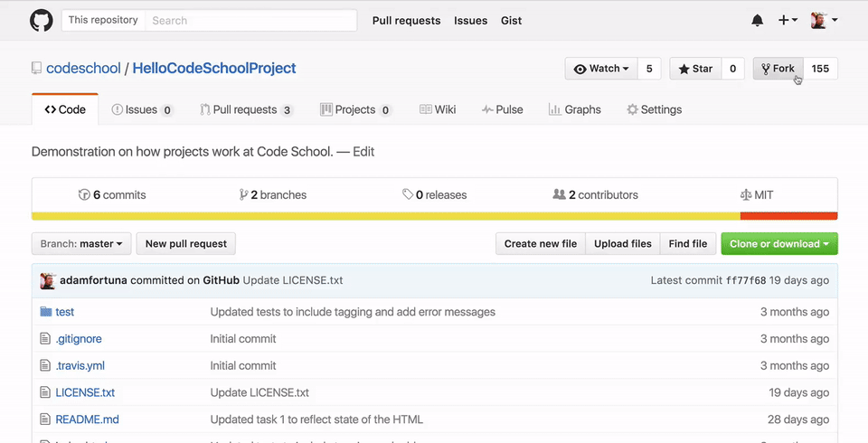
Task: Click the MIT license scales icon
Action: 746,195
